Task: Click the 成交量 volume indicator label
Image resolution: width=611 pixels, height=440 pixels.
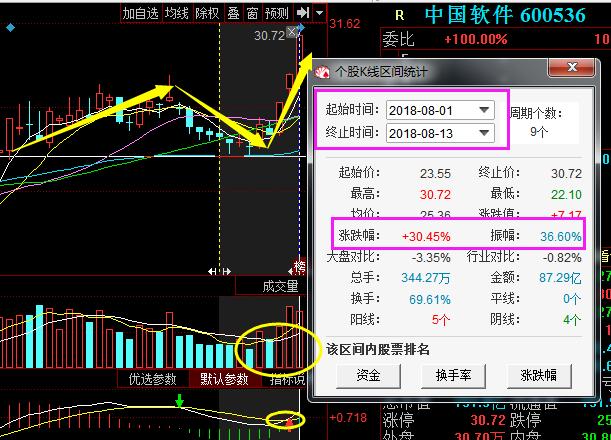Action: [x=280, y=286]
